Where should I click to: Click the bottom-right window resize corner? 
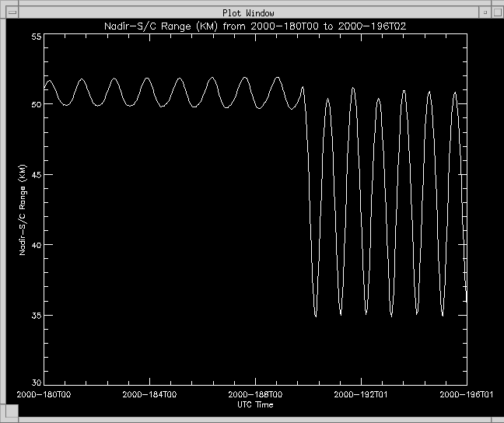click(x=497, y=417)
